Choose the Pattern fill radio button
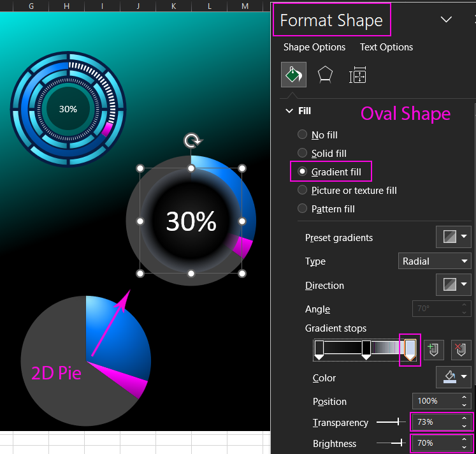Image resolution: width=476 pixels, height=454 pixels. pos(302,209)
